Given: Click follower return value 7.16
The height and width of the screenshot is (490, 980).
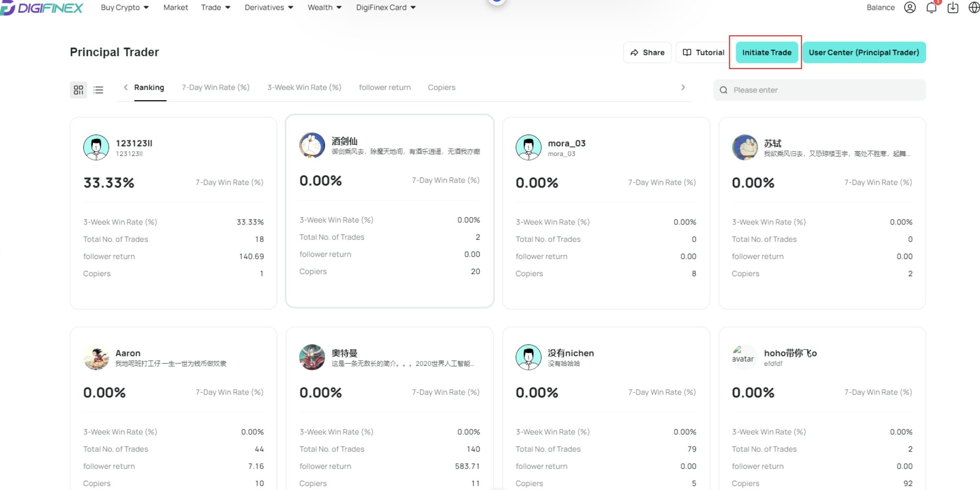Looking at the screenshot, I should pyautogui.click(x=256, y=466).
